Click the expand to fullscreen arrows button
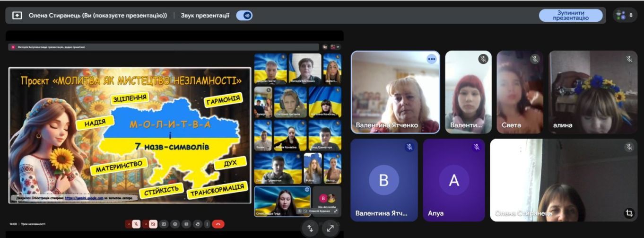644x238 pixels. pos(331,228)
